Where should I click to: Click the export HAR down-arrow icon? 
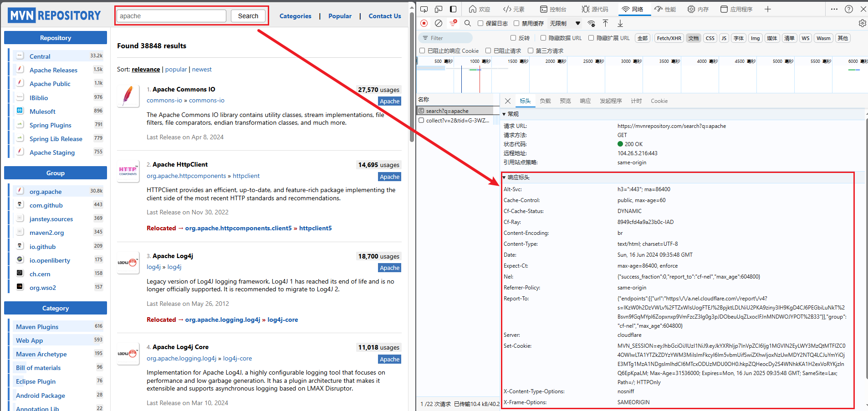pos(620,23)
